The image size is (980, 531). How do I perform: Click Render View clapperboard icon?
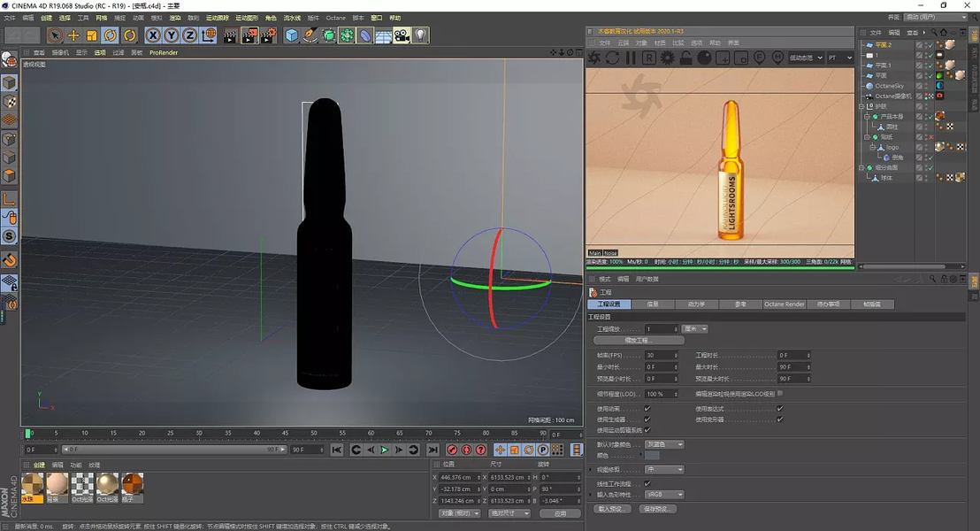tap(230, 35)
